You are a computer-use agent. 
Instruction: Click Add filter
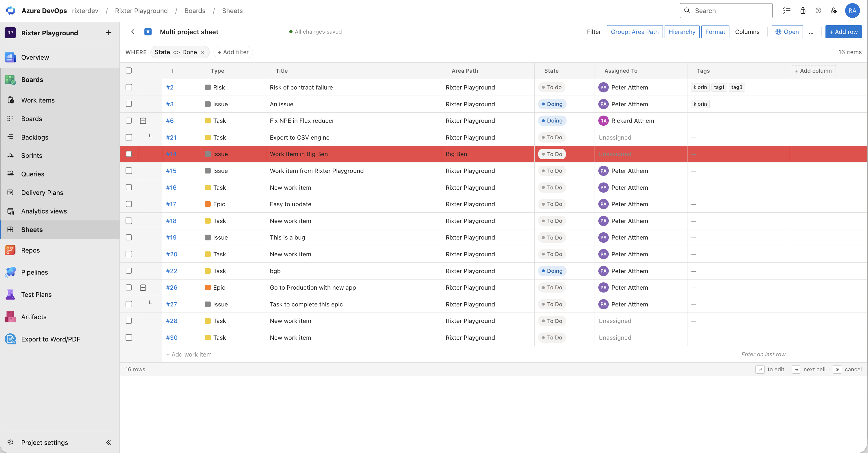[233, 52]
